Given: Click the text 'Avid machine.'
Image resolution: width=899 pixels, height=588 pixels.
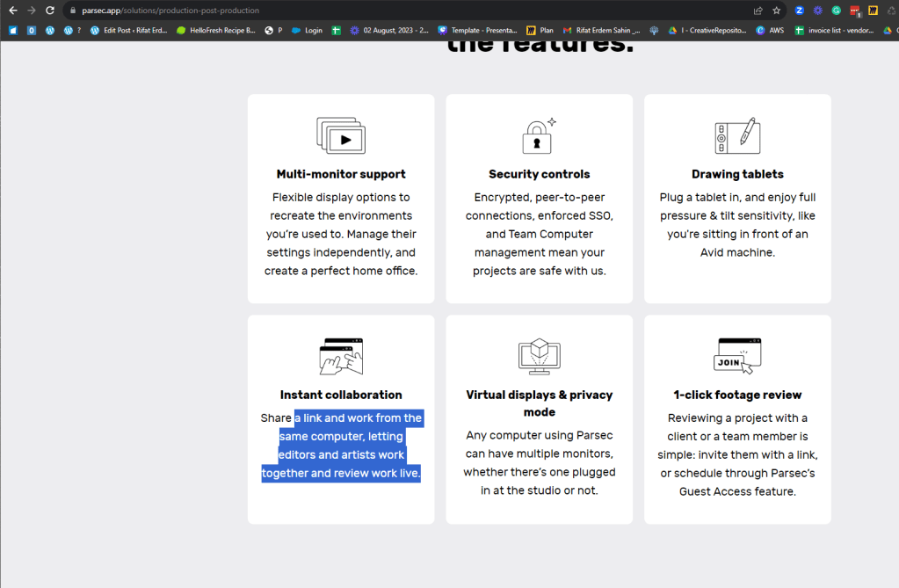Looking at the screenshot, I should pos(737,252).
